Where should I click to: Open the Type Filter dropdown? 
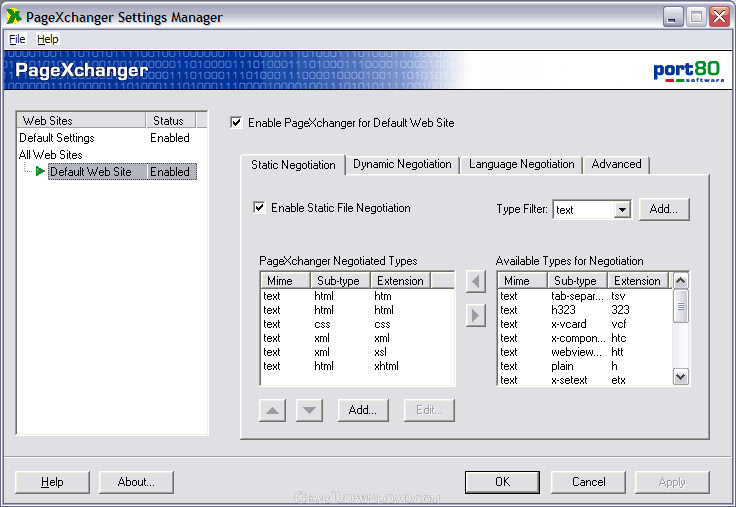point(622,209)
